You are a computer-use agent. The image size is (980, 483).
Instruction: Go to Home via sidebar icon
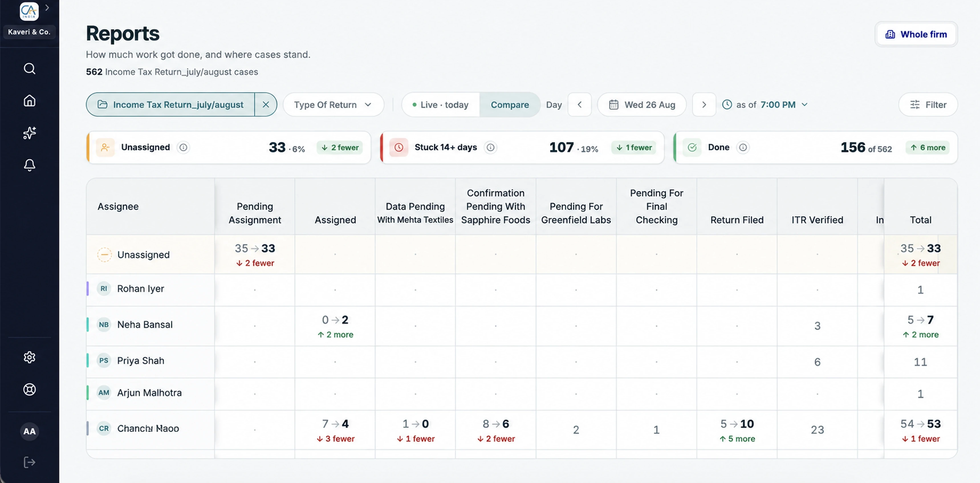click(29, 101)
